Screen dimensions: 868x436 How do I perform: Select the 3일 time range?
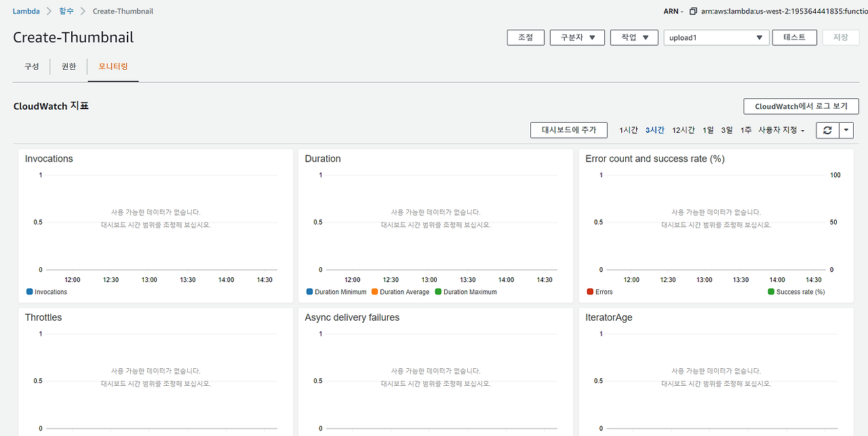[x=727, y=130]
